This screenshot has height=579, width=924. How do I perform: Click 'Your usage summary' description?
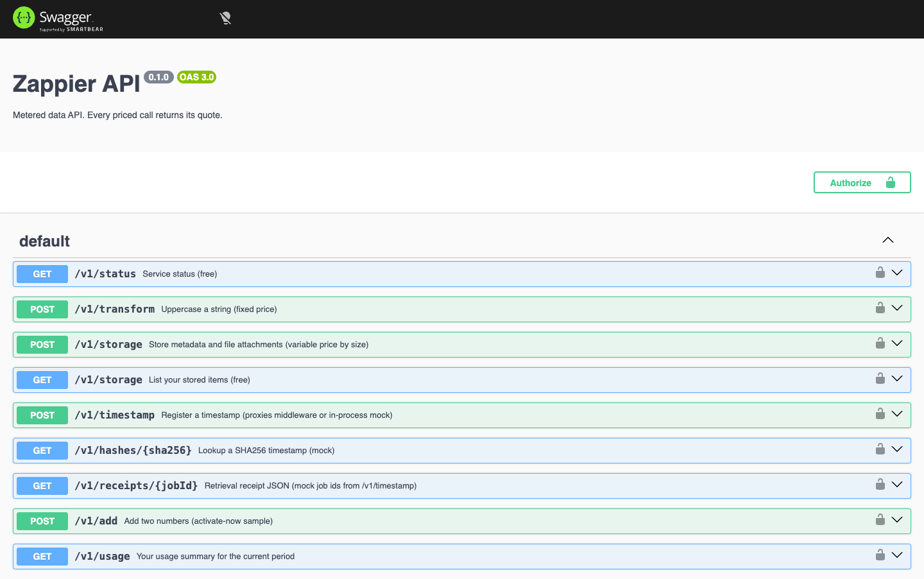(x=216, y=557)
